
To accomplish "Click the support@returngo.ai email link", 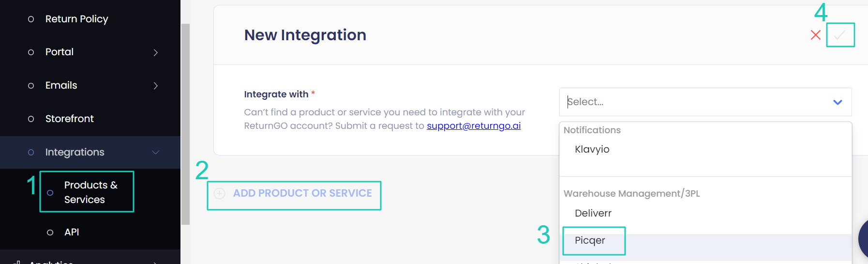I will pos(473,126).
